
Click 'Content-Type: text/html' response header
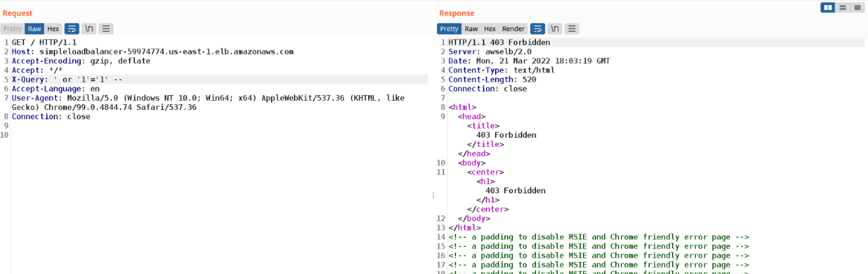pos(501,70)
